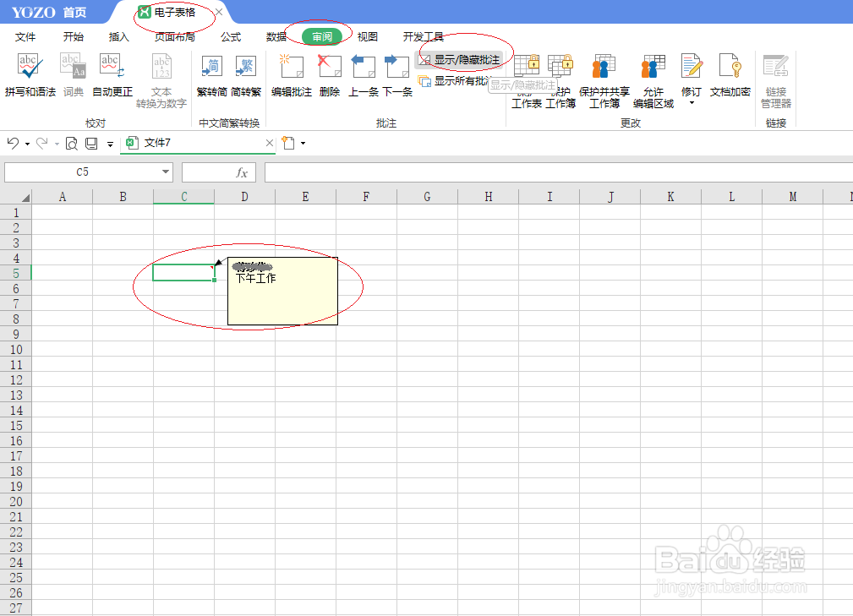Click the new document icon
The image size is (853, 616).
click(x=288, y=143)
